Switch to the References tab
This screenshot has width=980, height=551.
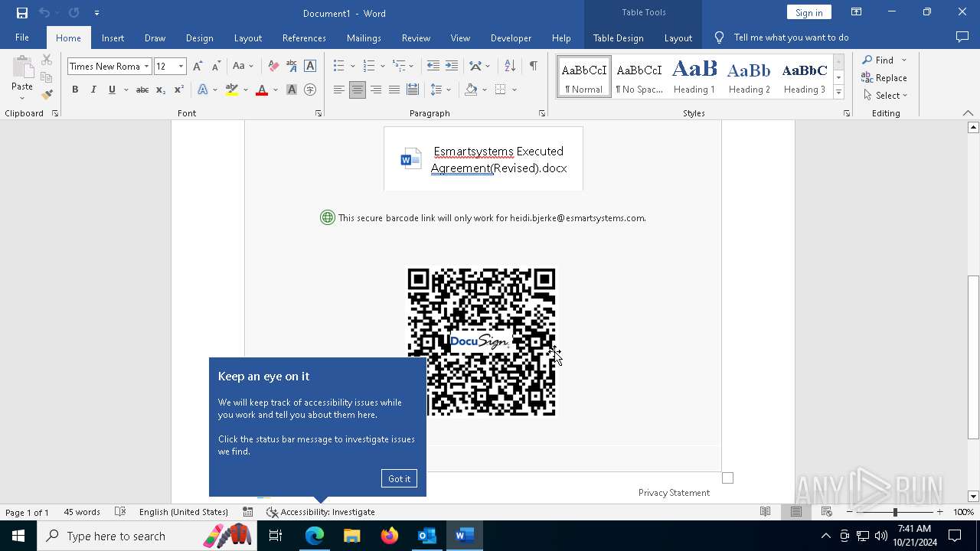tap(304, 37)
